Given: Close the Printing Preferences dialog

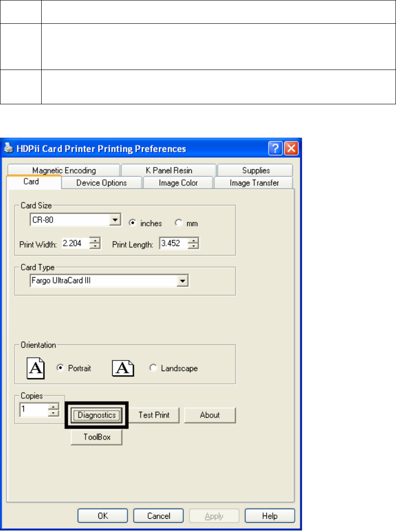Looking at the screenshot, I should [x=292, y=148].
